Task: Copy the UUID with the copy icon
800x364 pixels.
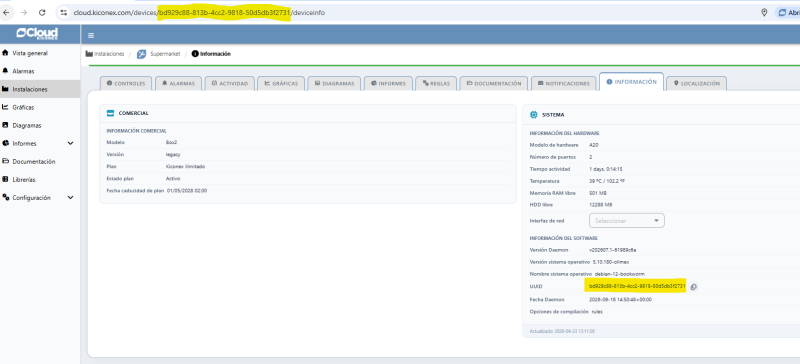Action: click(693, 287)
